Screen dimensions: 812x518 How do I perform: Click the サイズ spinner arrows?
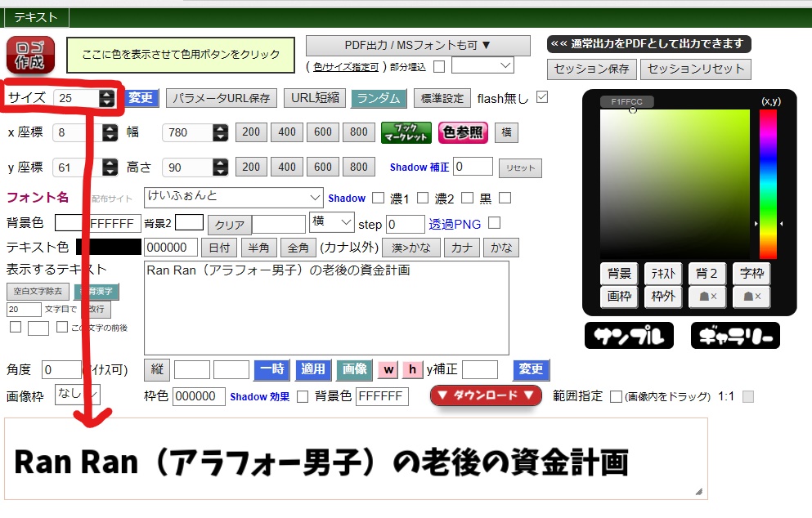[106, 98]
